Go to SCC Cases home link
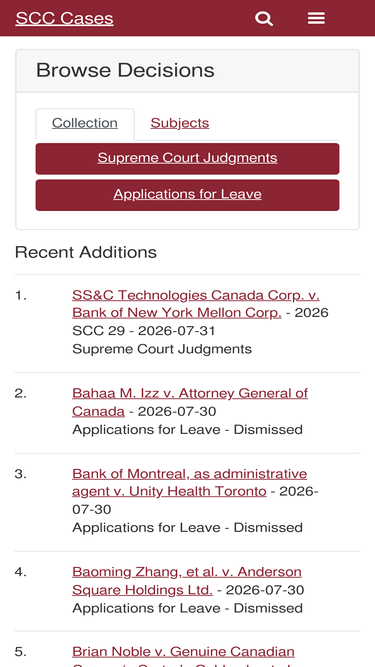Image resolution: width=375 pixels, height=667 pixels. (x=65, y=18)
